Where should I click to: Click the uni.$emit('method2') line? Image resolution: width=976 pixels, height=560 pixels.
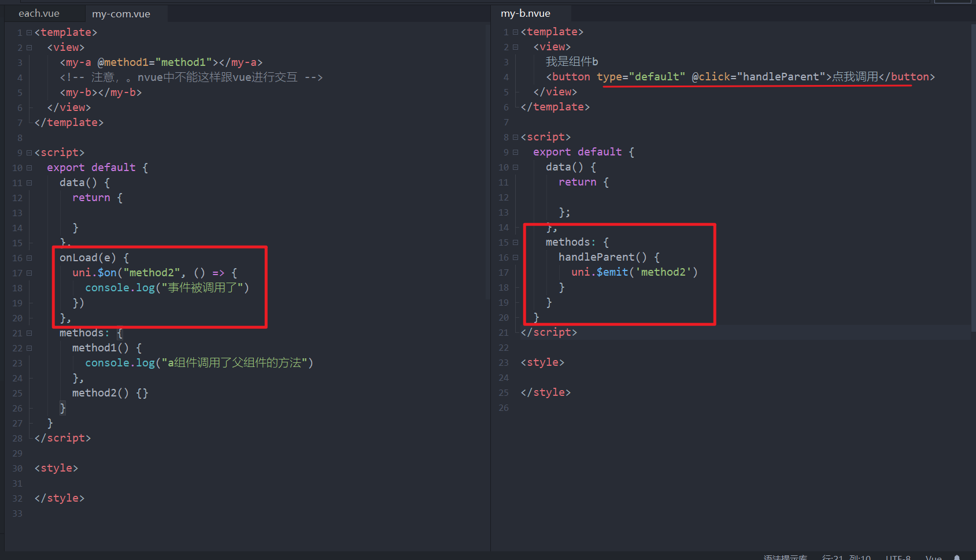click(x=635, y=272)
